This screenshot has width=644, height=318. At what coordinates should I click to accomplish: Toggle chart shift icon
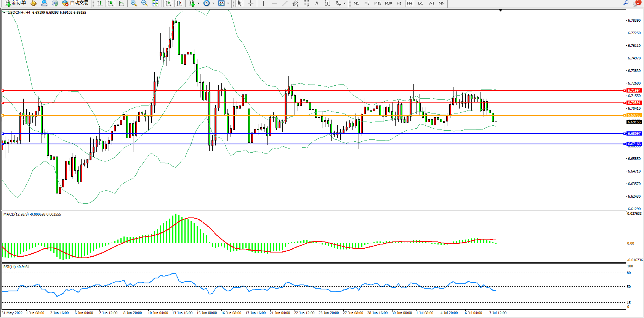point(179,3)
